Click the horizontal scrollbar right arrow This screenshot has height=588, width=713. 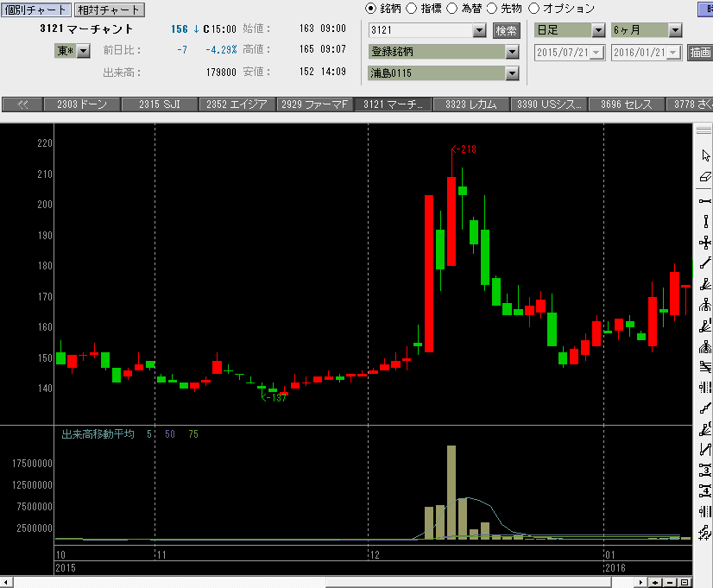click(640, 582)
